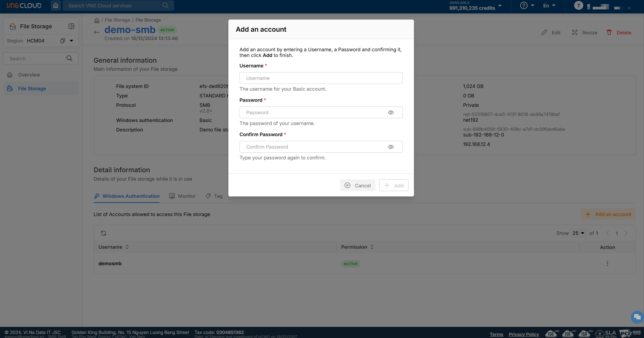Click the Privacy Policy footer link
Screen dimensions: 644x338
(524, 334)
